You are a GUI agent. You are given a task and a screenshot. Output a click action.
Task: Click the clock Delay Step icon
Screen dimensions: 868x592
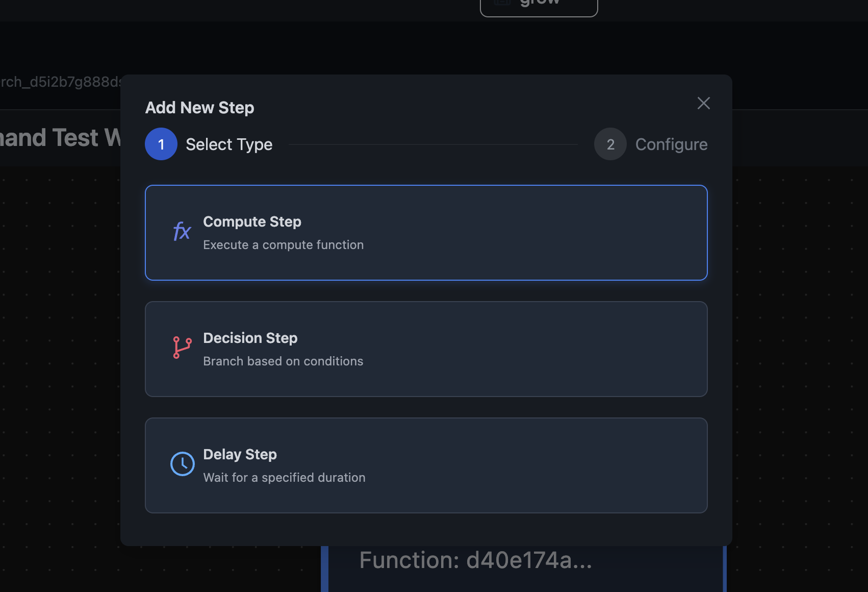pos(182,464)
